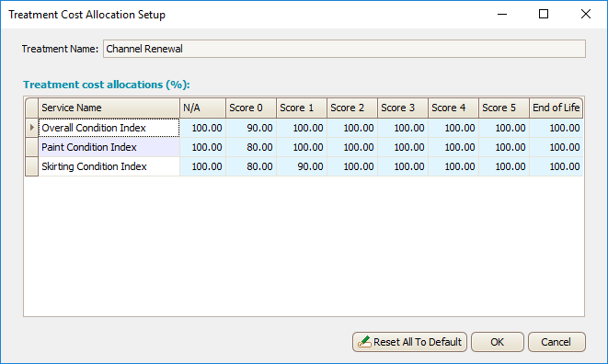Select the Skirting Condition Index row header
The height and width of the screenshot is (364, 608).
pos(32,166)
